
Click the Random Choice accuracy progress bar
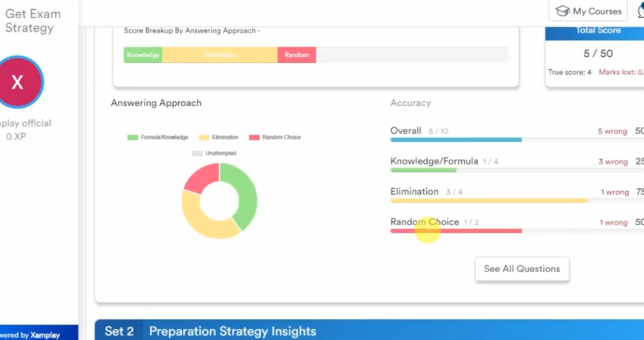[x=456, y=231]
